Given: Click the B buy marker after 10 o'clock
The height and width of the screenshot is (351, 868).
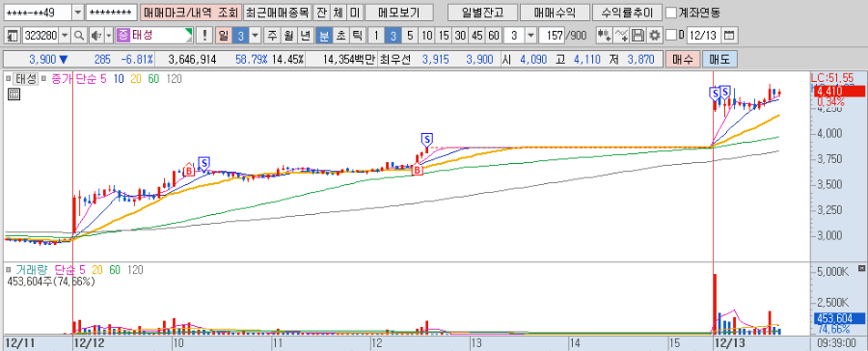Looking at the screenshot, I should pyautogui.click(x=189, y=170).
